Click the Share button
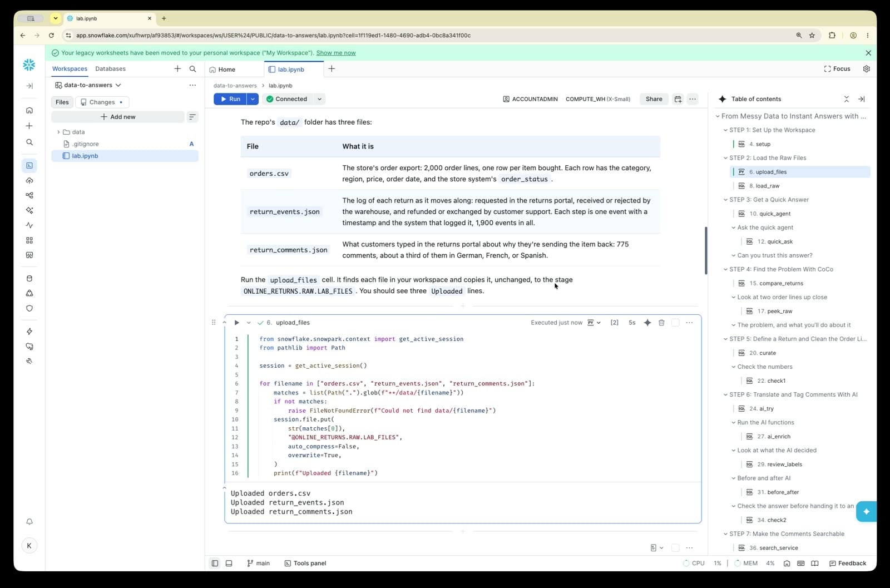890x588 pixels. click(x=654, y=99)
